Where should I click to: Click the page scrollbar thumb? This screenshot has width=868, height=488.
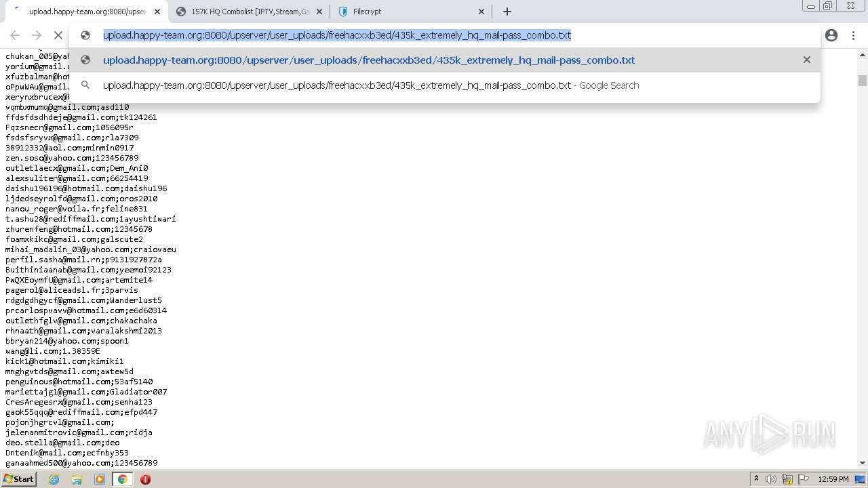pyautogui.click(x=863, y=81)
